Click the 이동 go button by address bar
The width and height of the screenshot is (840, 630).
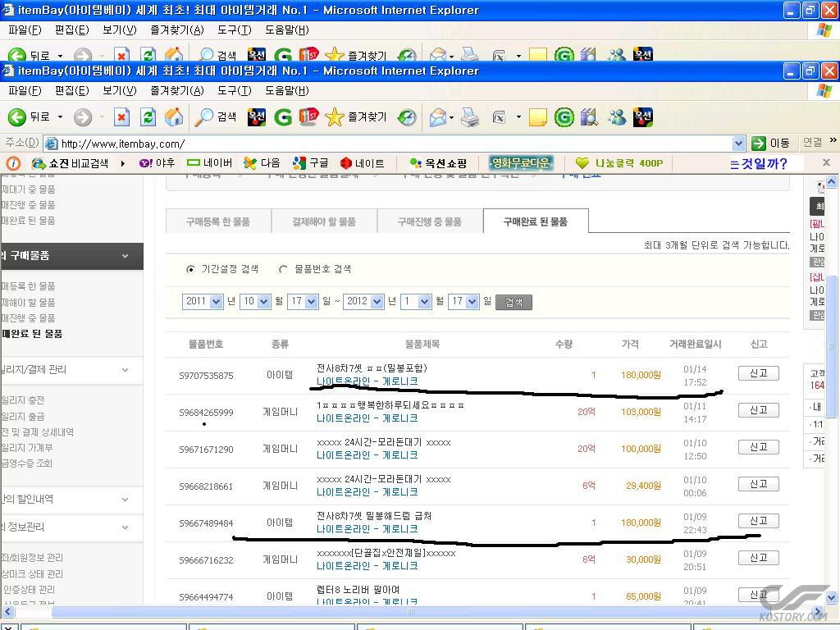point(770,143)
